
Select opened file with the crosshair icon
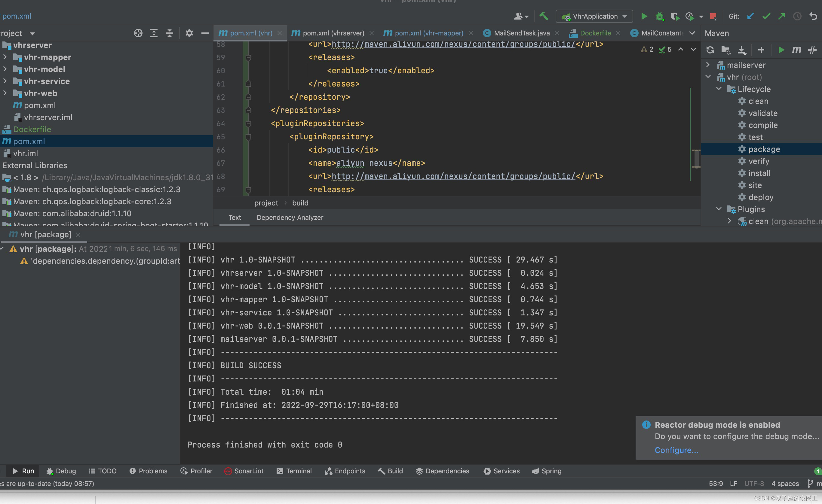pyautogui.click(x=138, y=33)
